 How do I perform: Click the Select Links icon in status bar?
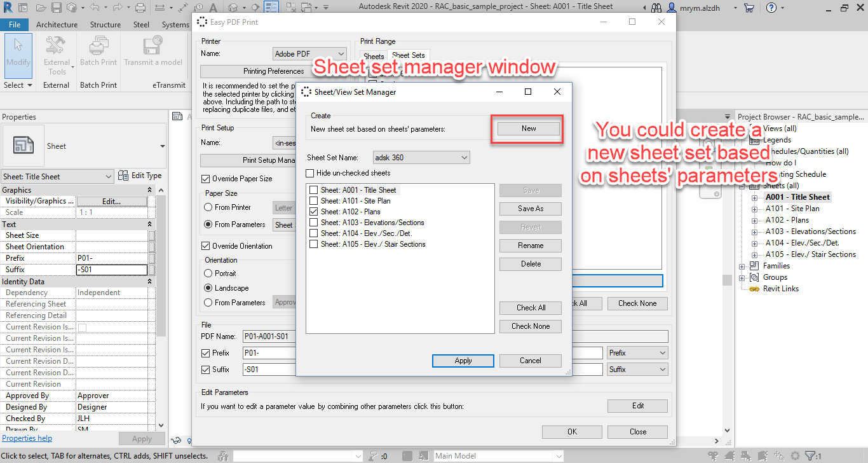point(714,456)
